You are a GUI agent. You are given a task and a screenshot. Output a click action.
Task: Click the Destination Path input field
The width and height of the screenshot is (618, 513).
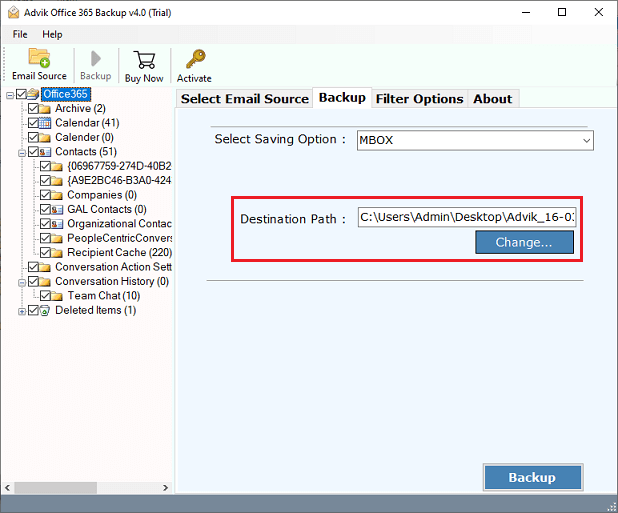[x=467, y=217]
